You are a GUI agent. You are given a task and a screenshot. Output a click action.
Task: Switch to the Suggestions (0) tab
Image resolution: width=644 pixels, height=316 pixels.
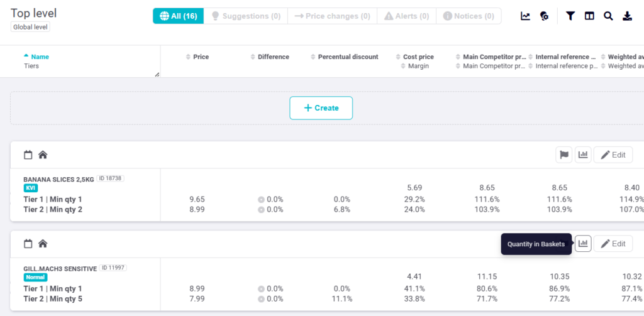click(x=246, y=16)
